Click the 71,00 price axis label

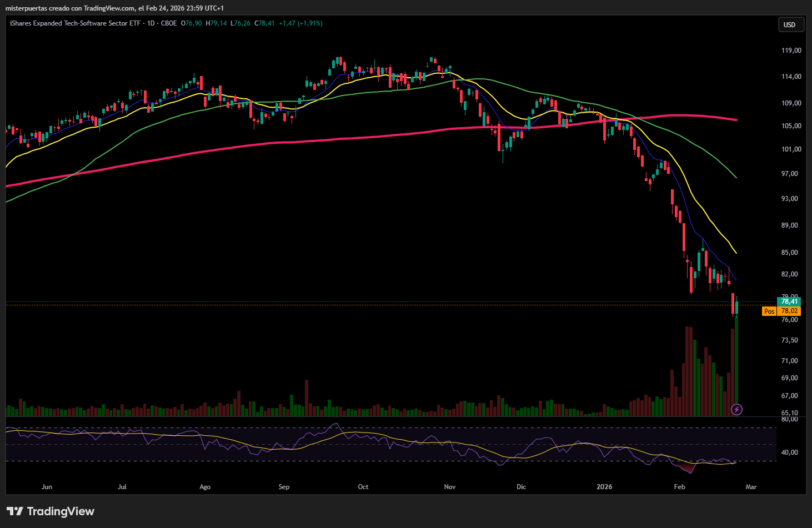point(789,361)
